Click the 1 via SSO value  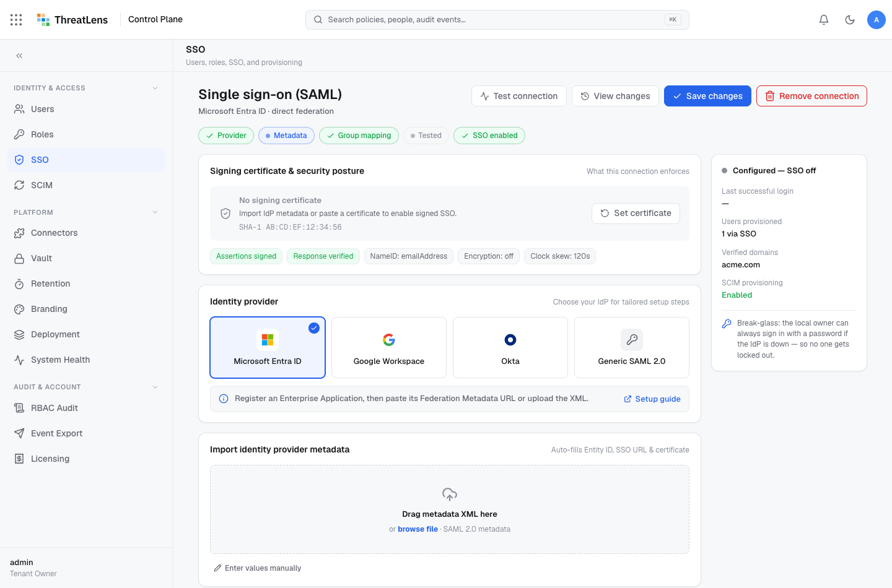pyautogui.click(x=739, y=234)
